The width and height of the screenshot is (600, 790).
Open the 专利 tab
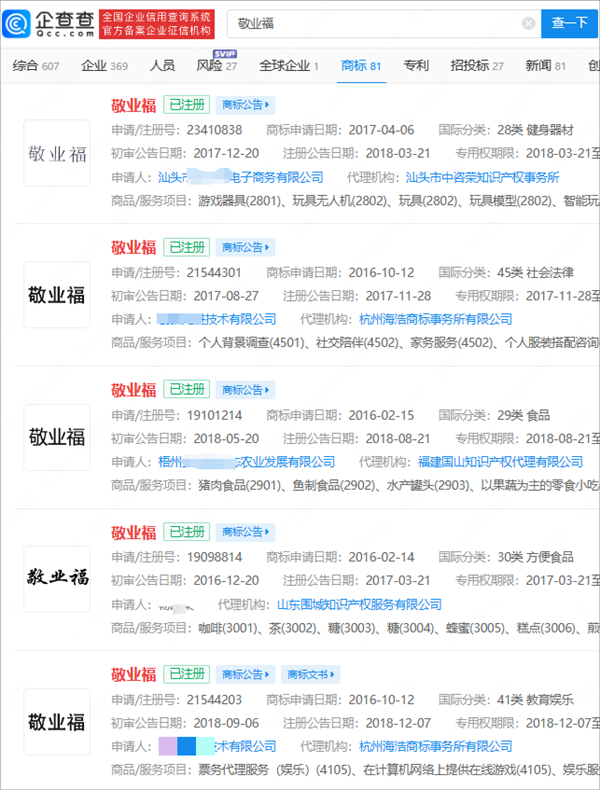coord(416,66)
